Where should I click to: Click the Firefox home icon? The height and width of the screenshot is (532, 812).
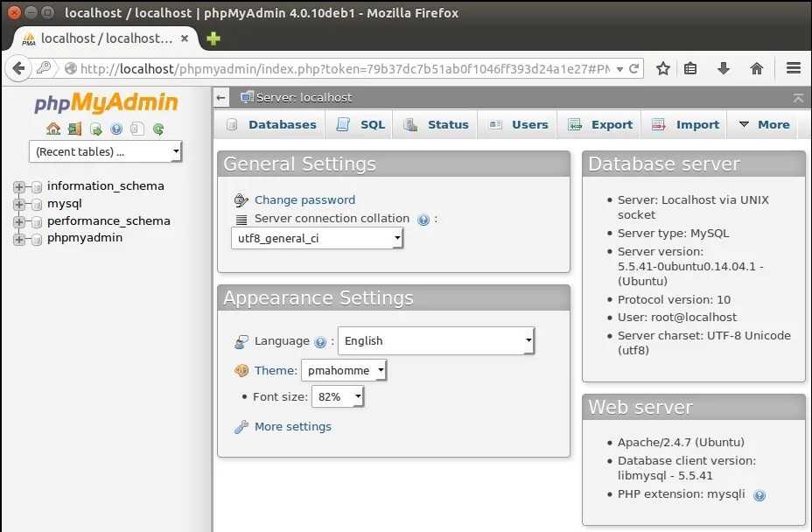click(x=757, y=68)
